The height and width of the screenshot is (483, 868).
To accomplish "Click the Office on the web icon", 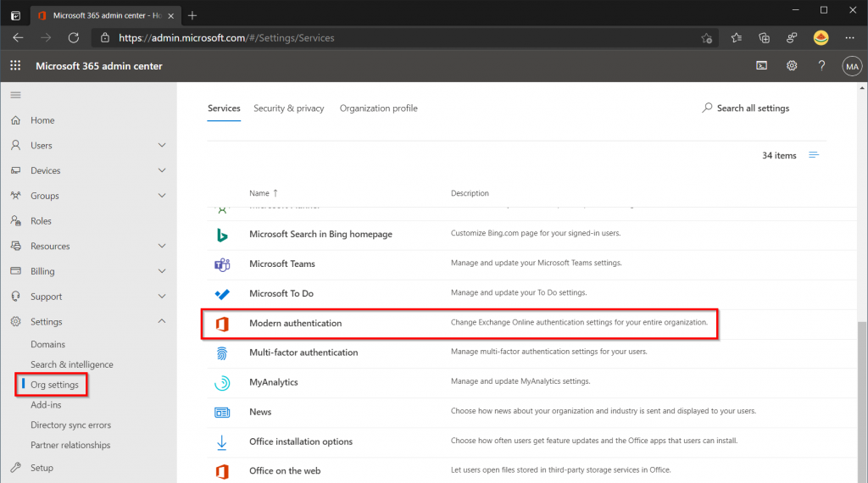I will tap(222, 471).
